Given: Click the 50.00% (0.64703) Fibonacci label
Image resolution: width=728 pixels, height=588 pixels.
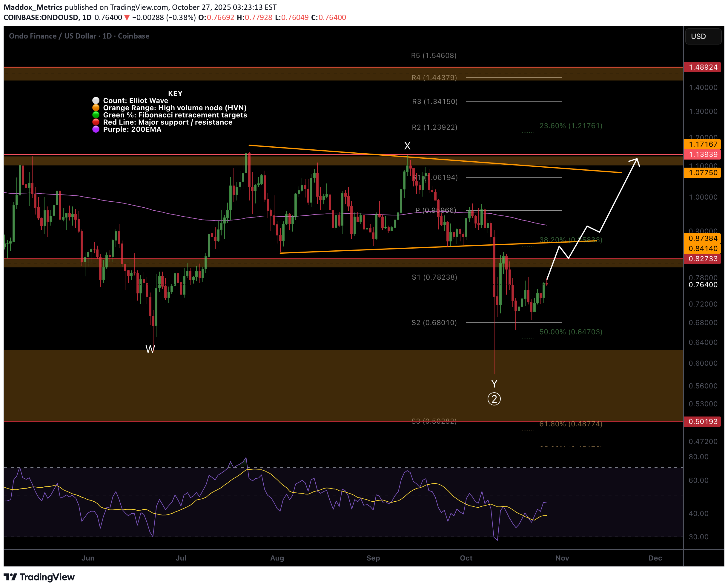Looking at the screenshot, I should [x=571, y=332].
